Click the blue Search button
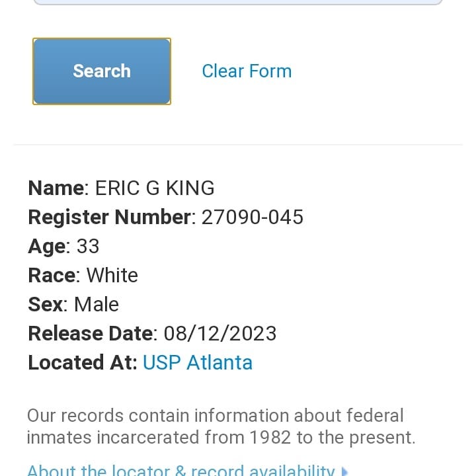 102,71
